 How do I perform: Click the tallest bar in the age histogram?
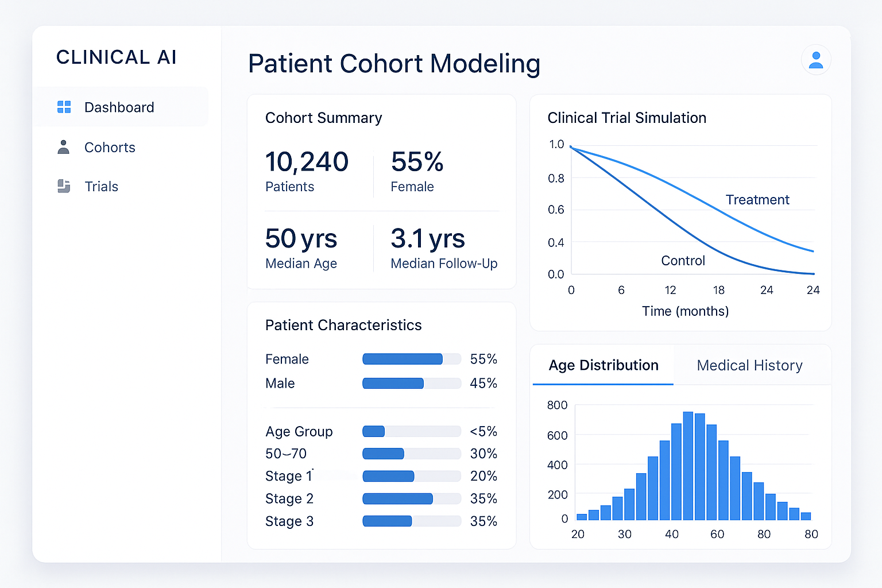[688, 465]
